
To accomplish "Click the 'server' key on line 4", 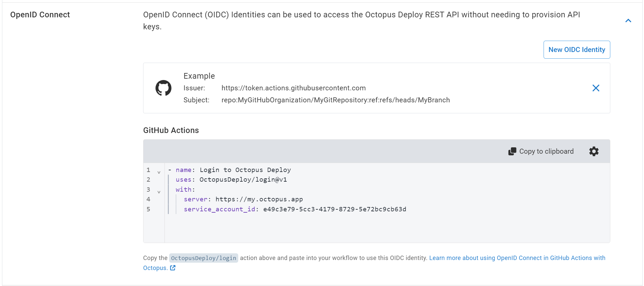I will (196, 199).
